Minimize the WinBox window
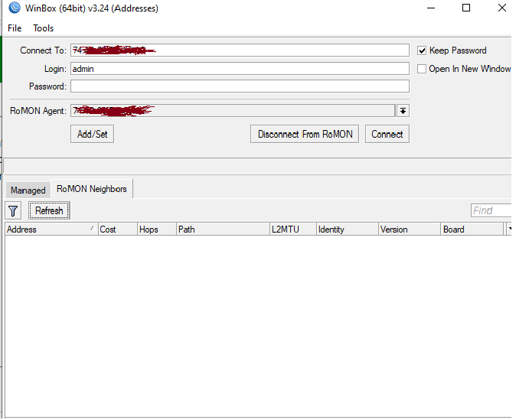The height and width of the screenshot is (420, 516). tap(431, 8)
